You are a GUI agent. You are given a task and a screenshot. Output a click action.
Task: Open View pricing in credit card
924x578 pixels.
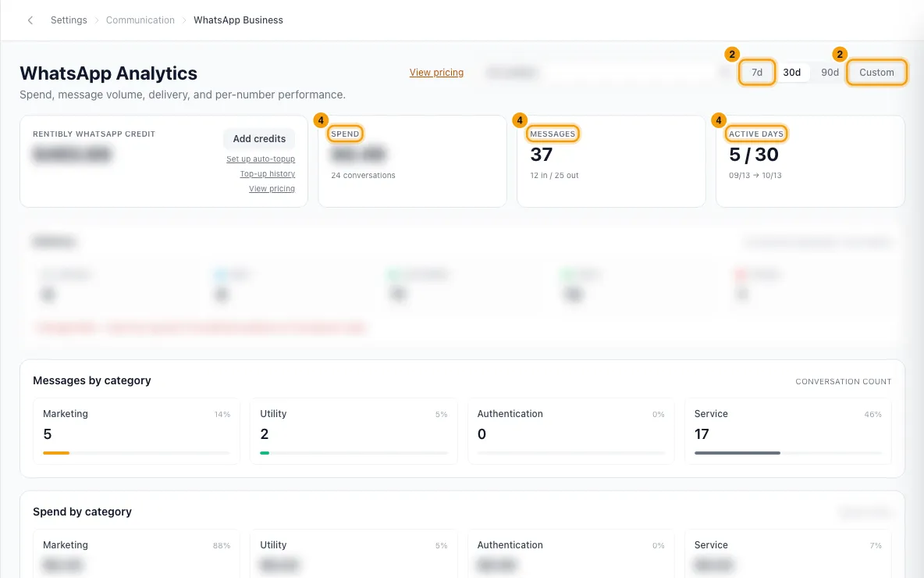pyautogui.click(x=272, y=189)
